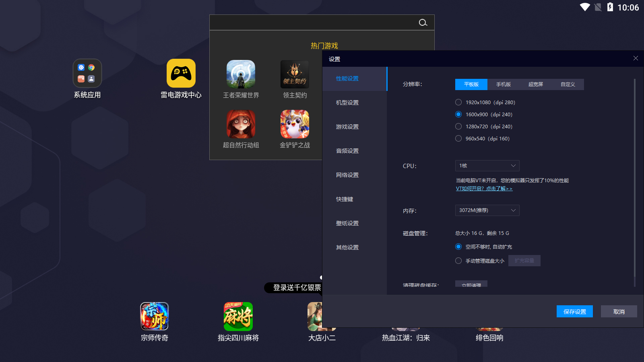Switch to the 平板版 resolution tab
This screenshot has height=362, width=644.
471,84
